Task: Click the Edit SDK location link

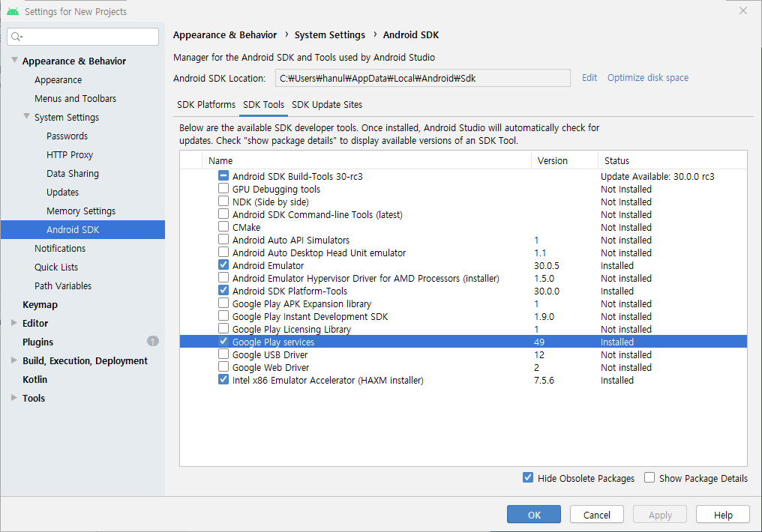Action: [x=589, y=78]
